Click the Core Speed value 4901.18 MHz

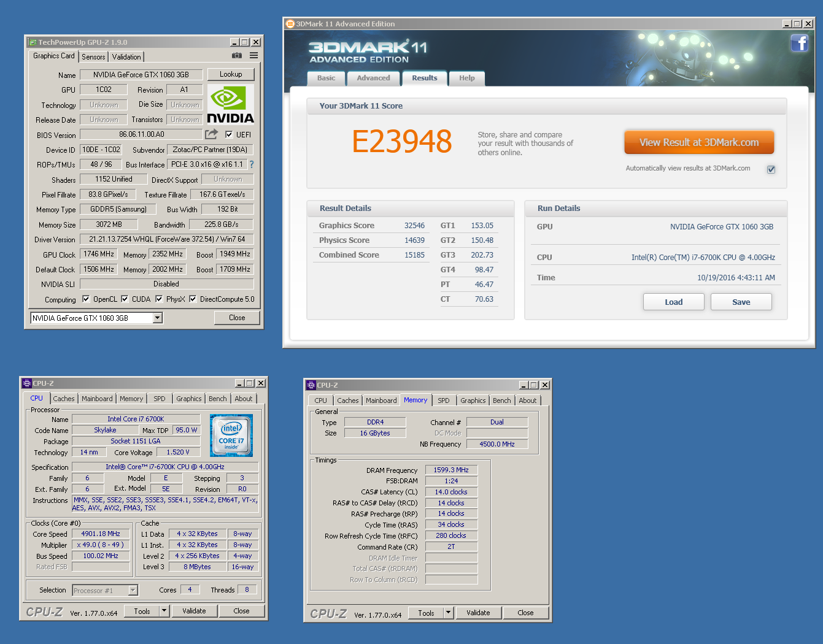click(101, 534)
